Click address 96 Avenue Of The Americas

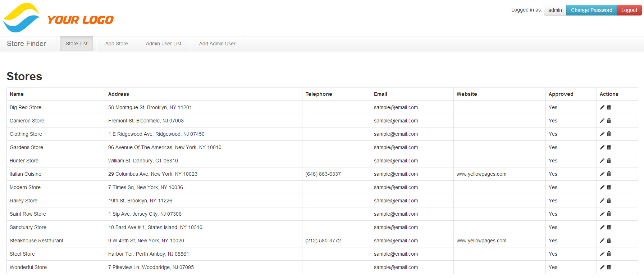point(165,147)
